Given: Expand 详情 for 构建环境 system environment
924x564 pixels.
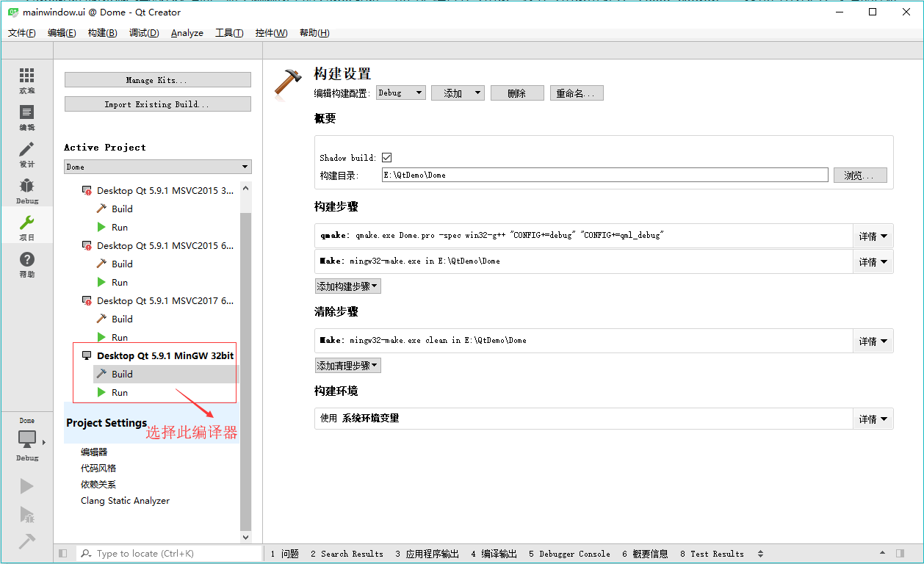Looking at the screenshot, I should (873, 419).
